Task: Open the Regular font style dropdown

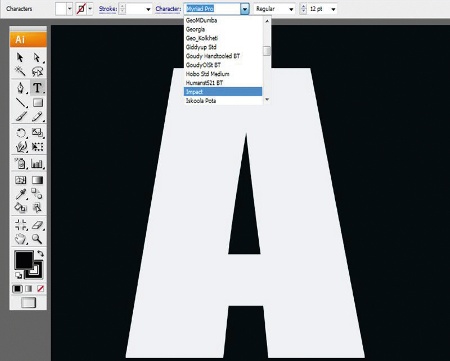Action: 275,9
